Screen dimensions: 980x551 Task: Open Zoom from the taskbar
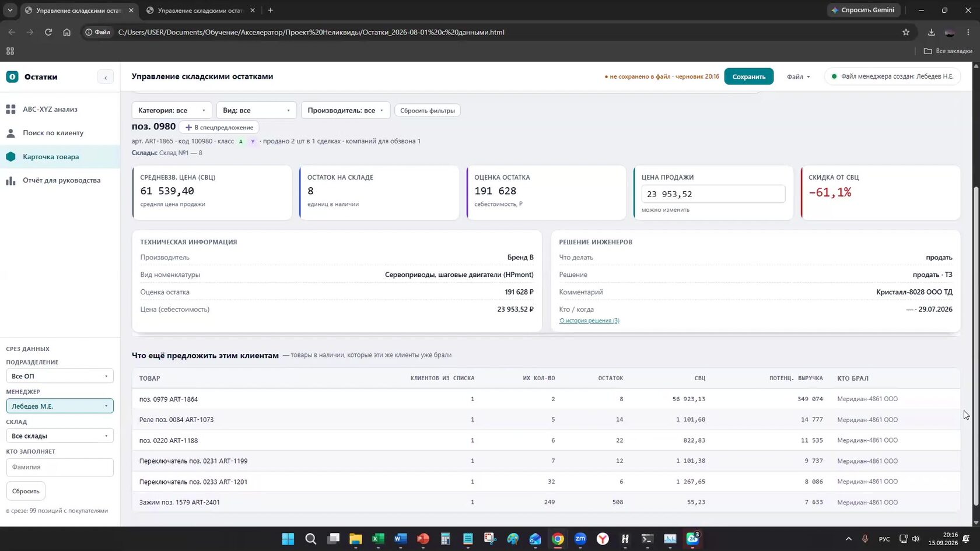pyautogui.click(x=580, y=539)
